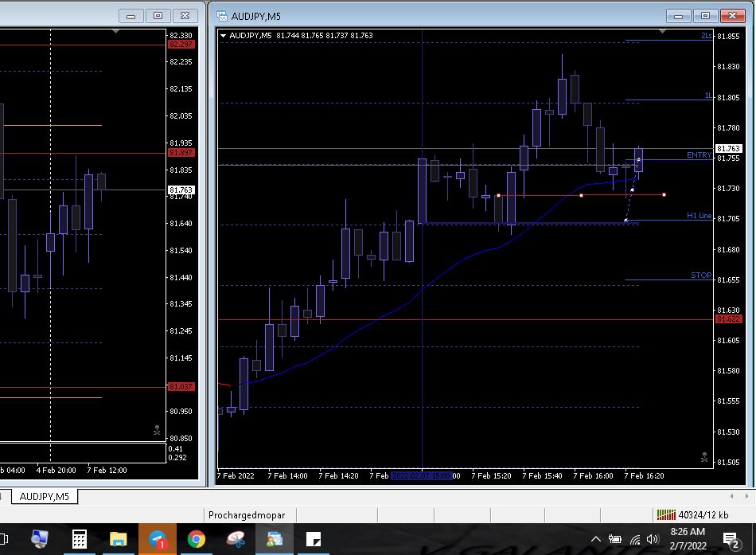
Task: Select the right anchor point of the red trendline
Action: (x=664, y=195)
